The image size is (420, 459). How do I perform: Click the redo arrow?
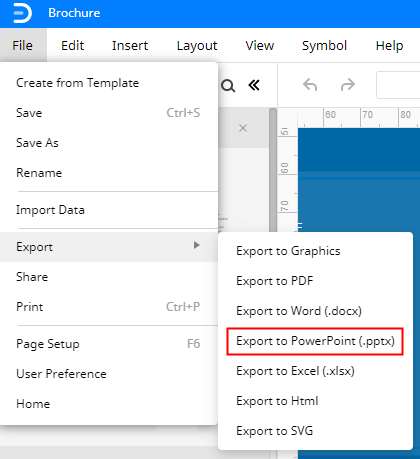pos(348,85)
